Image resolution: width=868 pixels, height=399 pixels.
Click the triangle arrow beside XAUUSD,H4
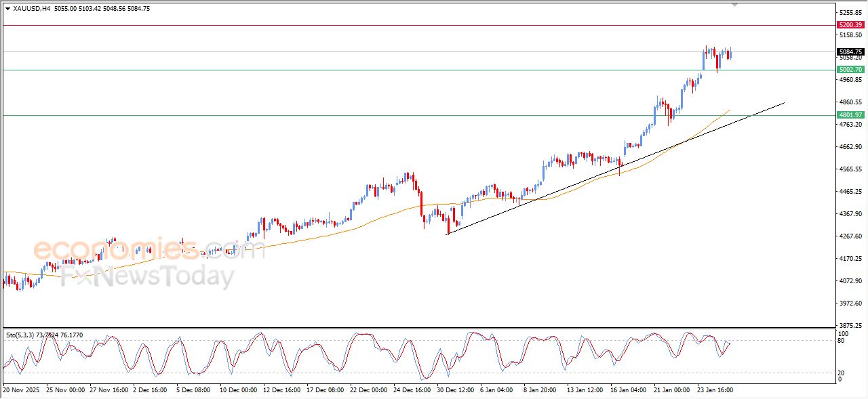[x=7, y=8]
